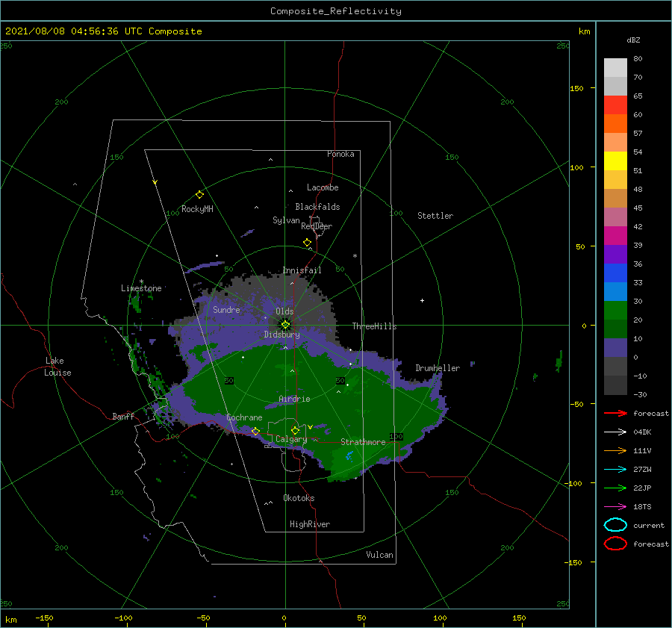Click the red forecast arrow in legend

point(615,413)
